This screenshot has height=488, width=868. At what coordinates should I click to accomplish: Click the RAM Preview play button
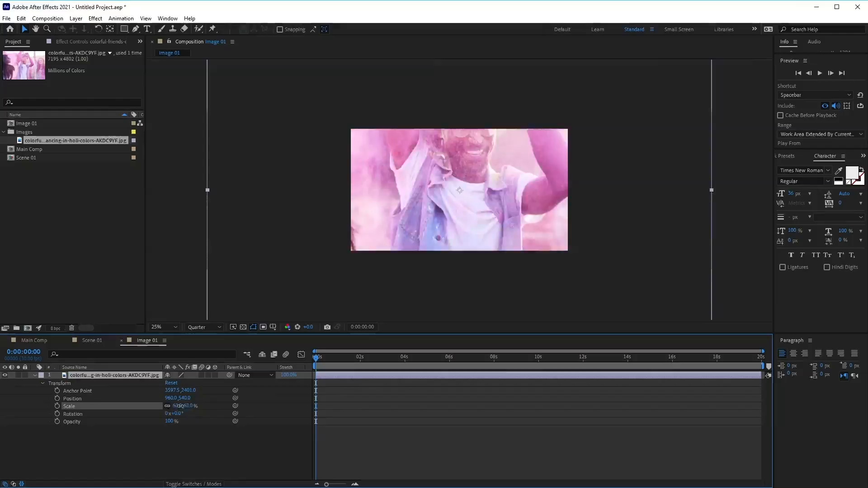click(819, 73)
